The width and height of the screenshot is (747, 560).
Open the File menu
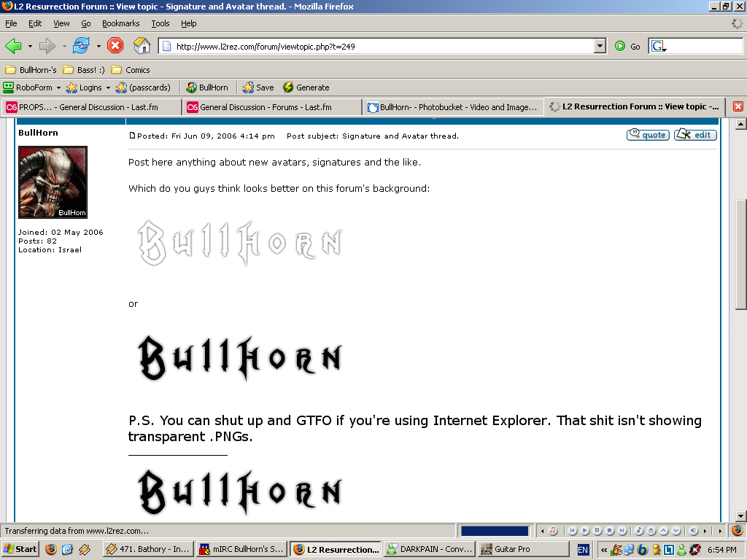click(11, 23)
